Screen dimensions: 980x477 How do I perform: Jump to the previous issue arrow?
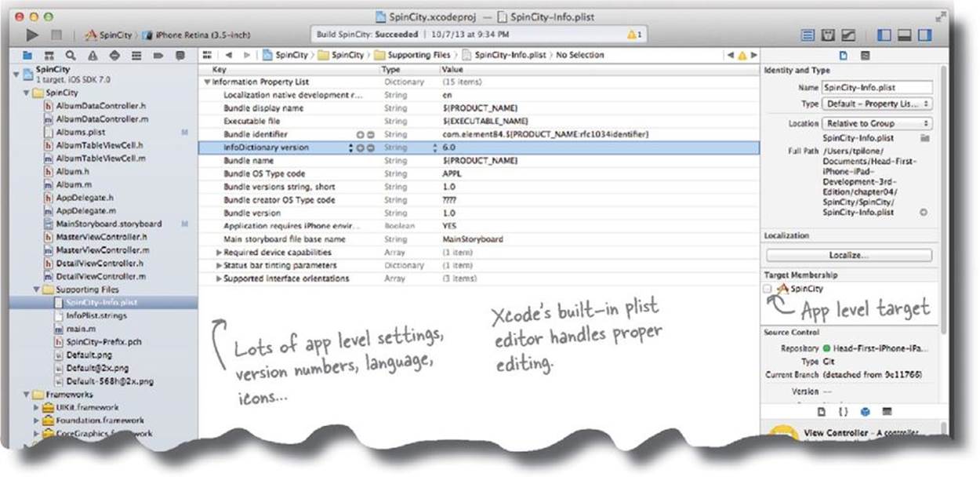[731, 55]
